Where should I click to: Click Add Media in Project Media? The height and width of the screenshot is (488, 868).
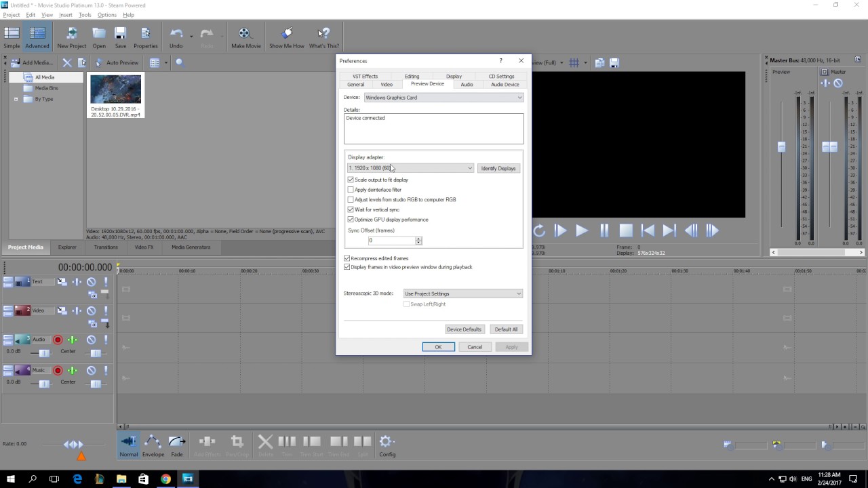pos(32,62)
